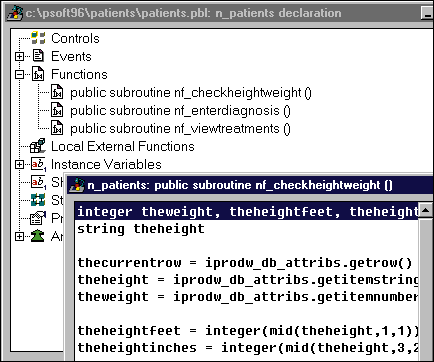Image resolution: width=434 pixels, height=362 pixels.
Task: Click the 'thecurrentrow = iprodw_db_attribs.getrow()' line
Action: [x=245, y=263]
